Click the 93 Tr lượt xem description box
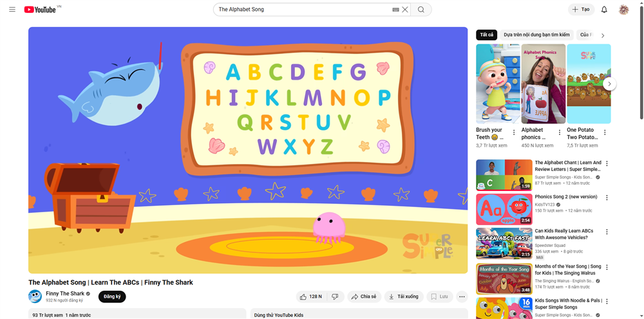 pyautogui.click(x=137, y=314)
